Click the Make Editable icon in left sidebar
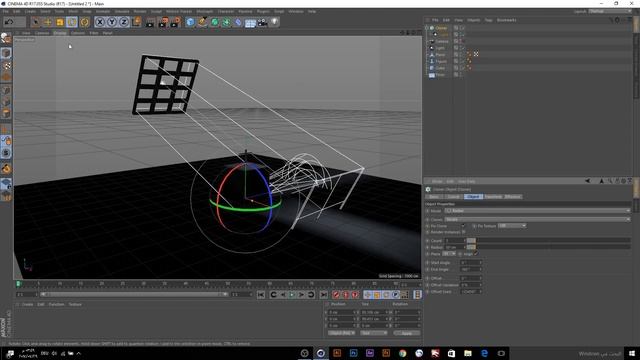 click(x=6, y=38)
